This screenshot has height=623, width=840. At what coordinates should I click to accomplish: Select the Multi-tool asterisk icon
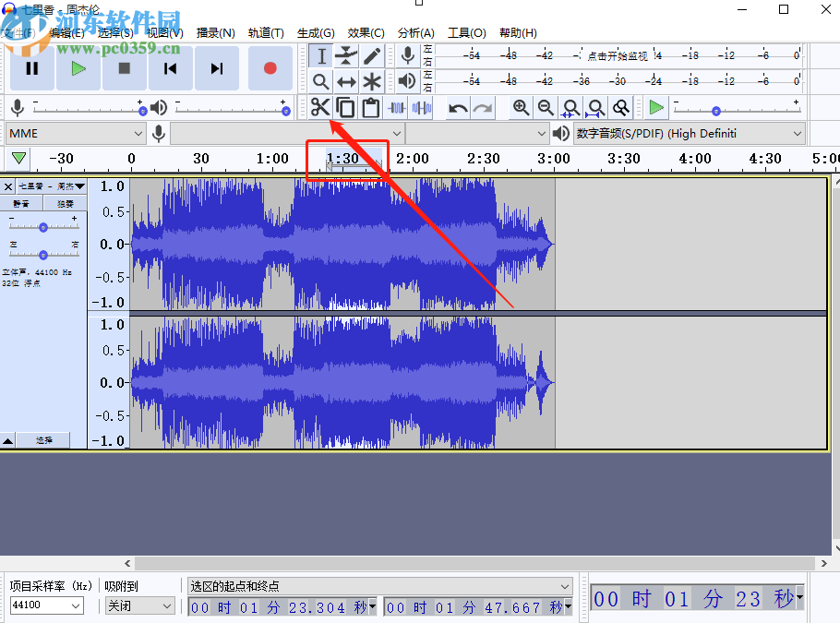[x=372, y=81]
